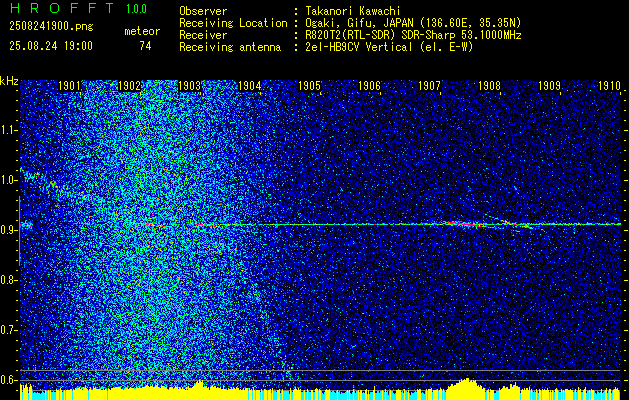Click the 1907 time marker
This screenshot has width=629, height=400.
(x=429, y=86)
